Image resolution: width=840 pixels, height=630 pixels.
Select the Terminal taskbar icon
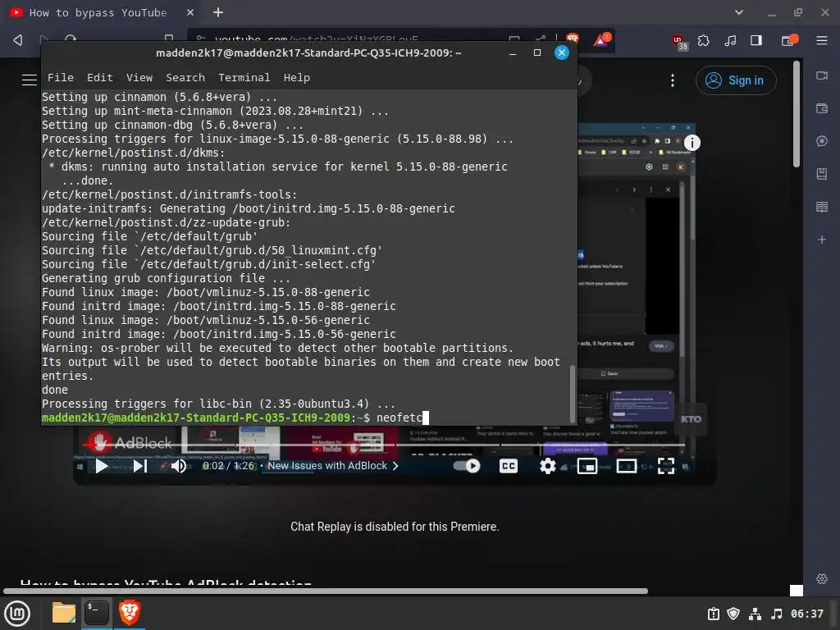pos(97,613)
